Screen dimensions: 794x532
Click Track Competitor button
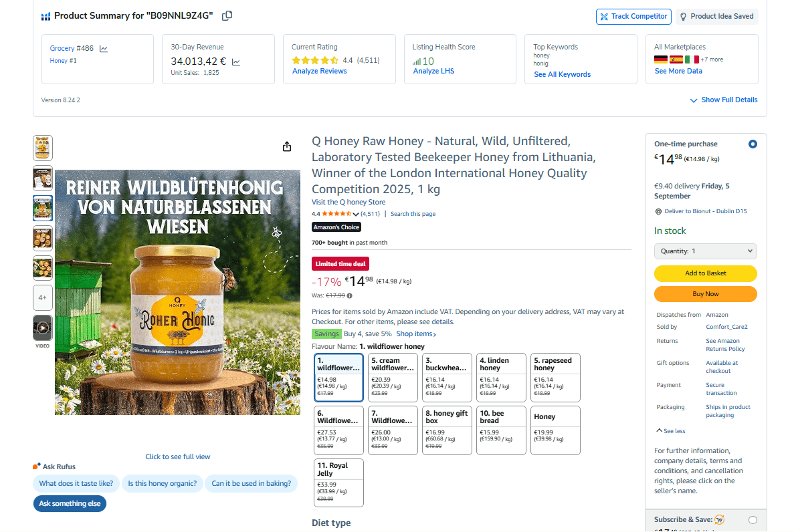point(633,17)
